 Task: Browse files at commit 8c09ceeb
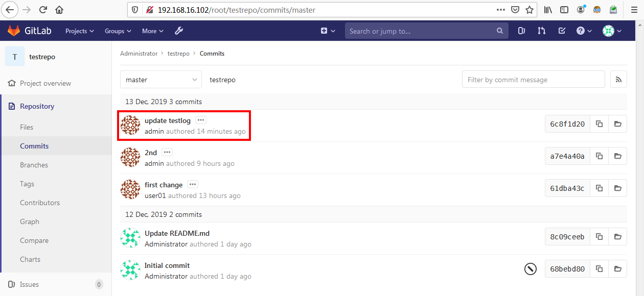tap(617, 237)
